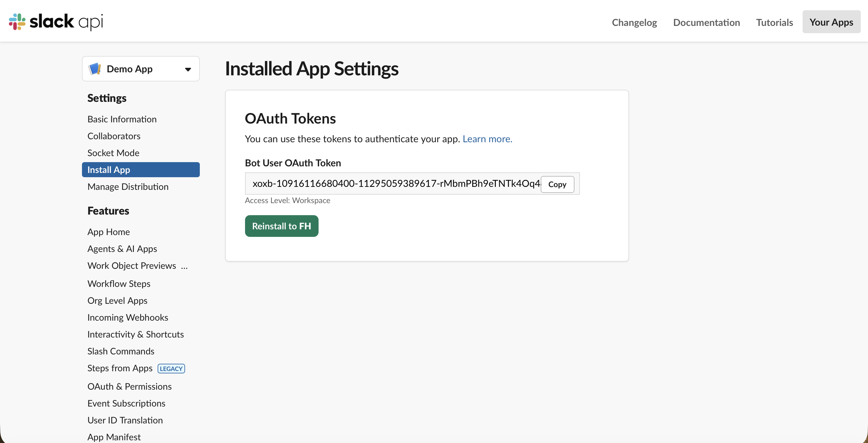Open OAuth & Permissions
The image size is (868, 443).
(129, 386)
